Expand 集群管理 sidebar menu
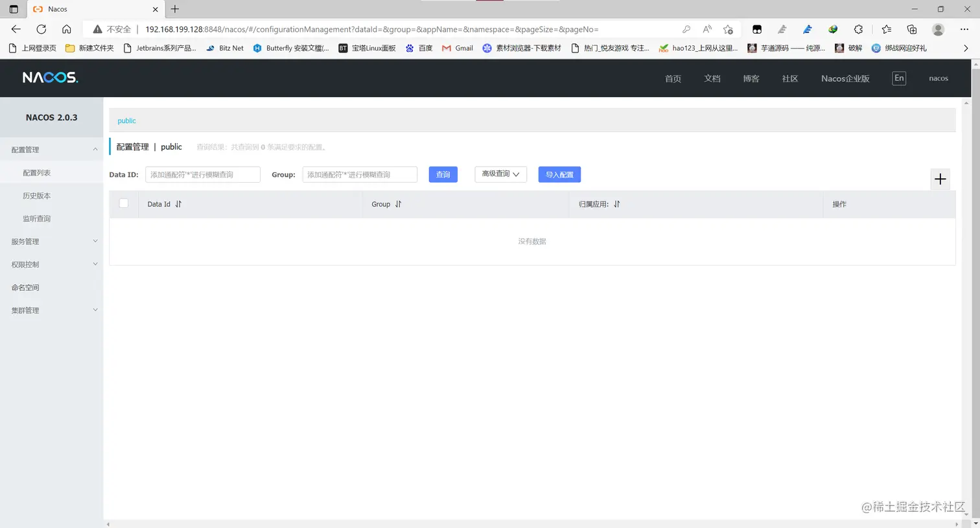The image size is (980, 528). (51, 310)
